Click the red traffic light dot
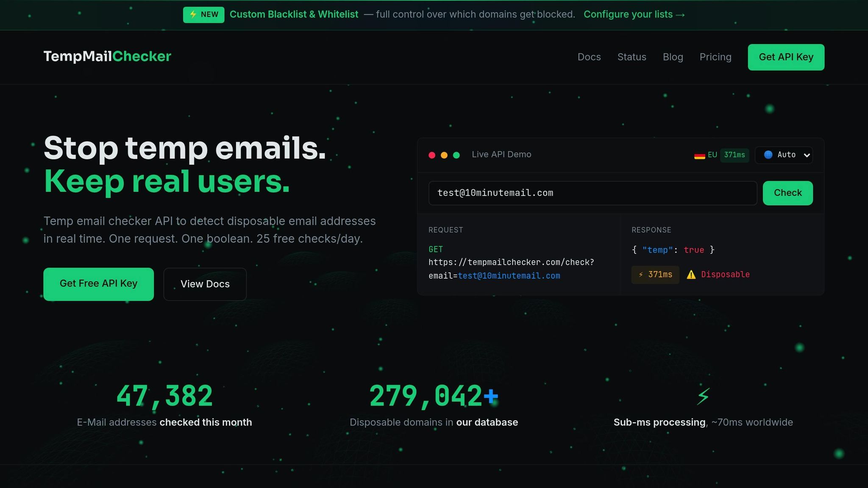 (x=432, y=155)
